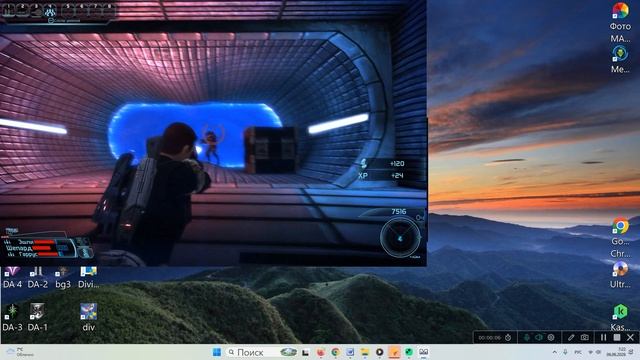Switch the РУС input language indicator
The image size is (640, 360).
point(578,352)
